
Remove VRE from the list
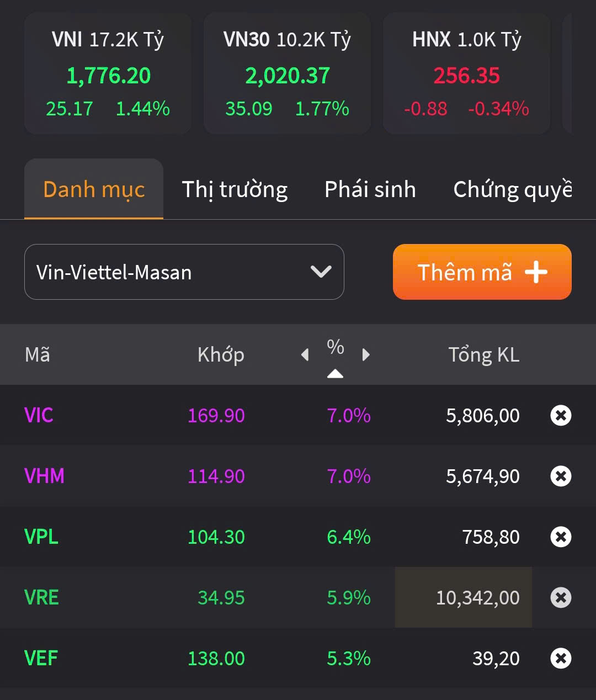(x=561, y=597)
